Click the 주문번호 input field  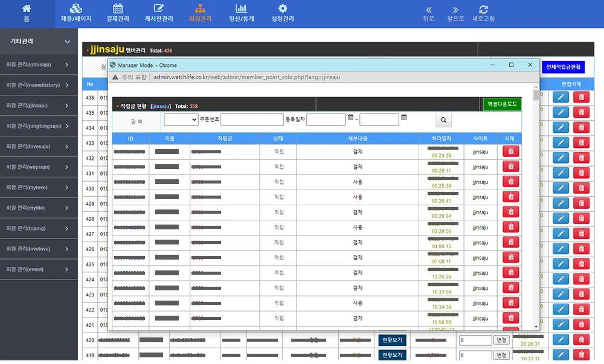252,120
